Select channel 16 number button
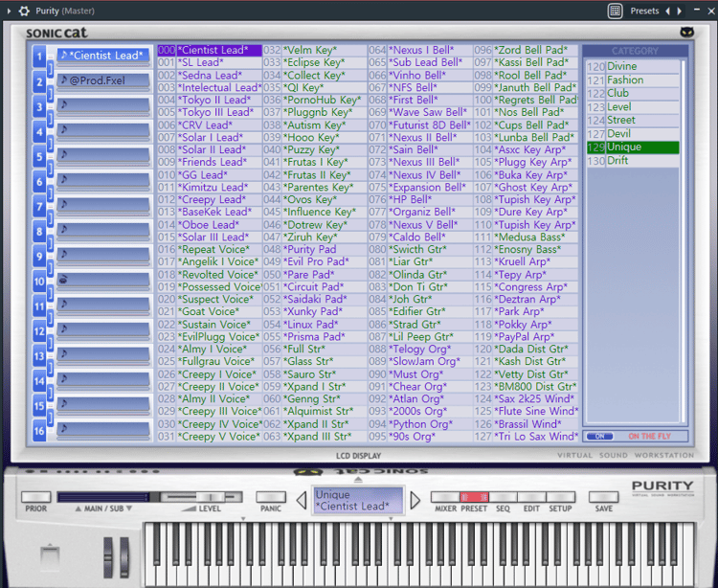 [39, 431]
